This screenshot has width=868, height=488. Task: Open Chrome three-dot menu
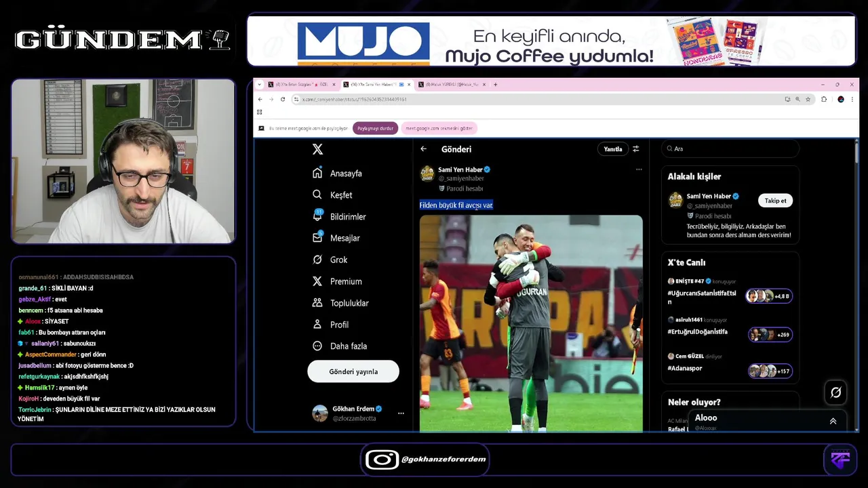[852, 99]
